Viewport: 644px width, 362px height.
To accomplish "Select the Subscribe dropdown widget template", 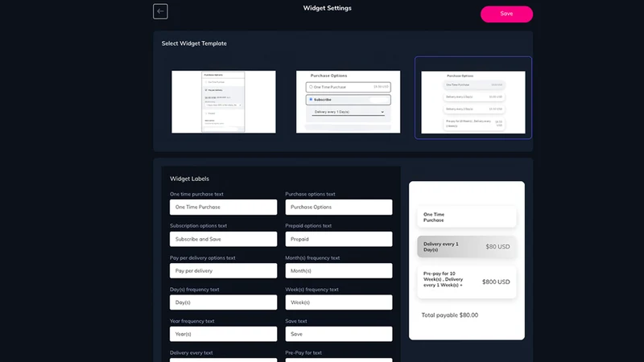I will 348,102.
